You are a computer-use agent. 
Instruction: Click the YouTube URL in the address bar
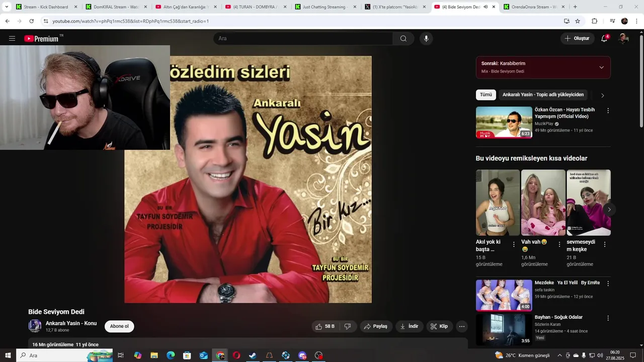point(131,21)
